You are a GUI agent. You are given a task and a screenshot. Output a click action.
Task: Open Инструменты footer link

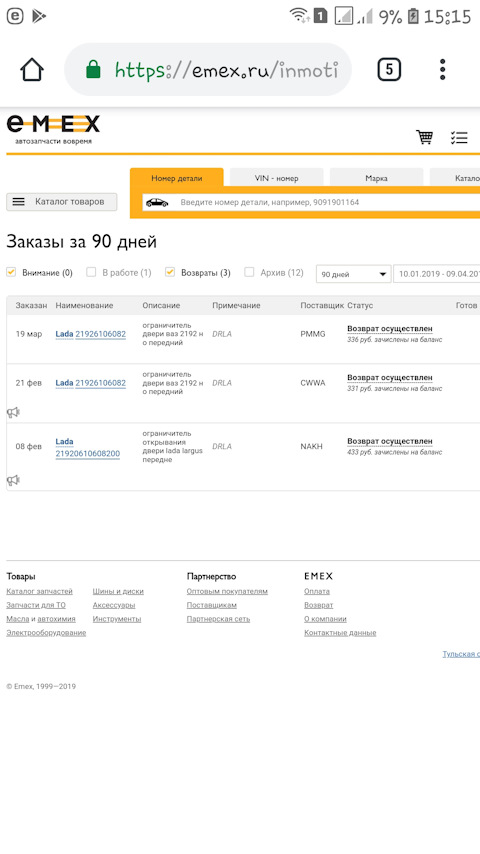117,619
